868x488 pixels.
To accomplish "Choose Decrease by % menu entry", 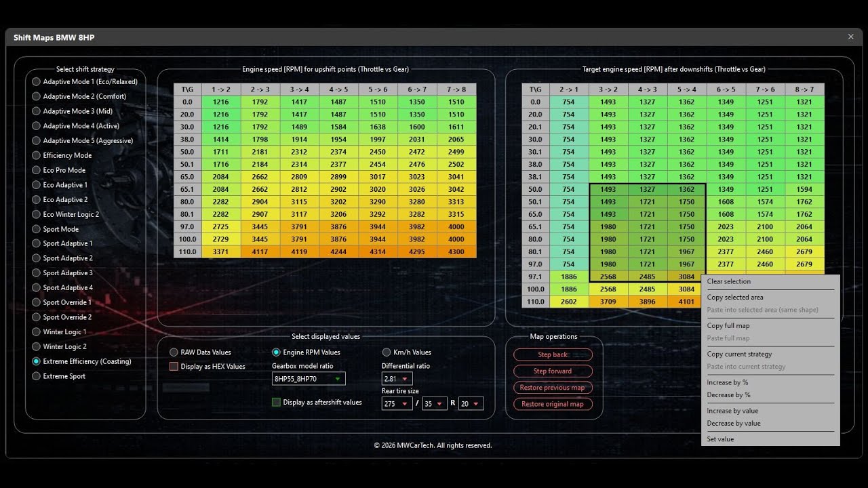I will pos(770,395).
